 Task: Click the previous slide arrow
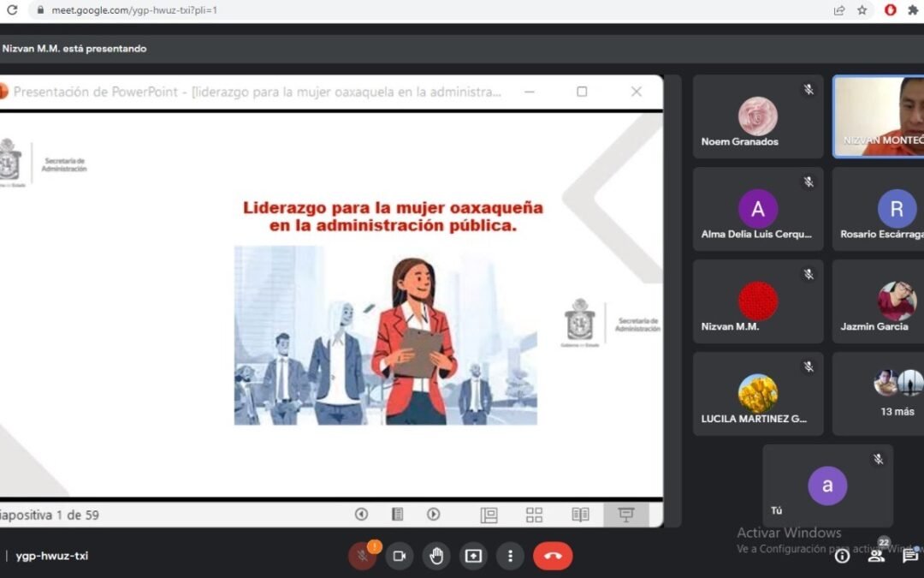tap(361, 515)
